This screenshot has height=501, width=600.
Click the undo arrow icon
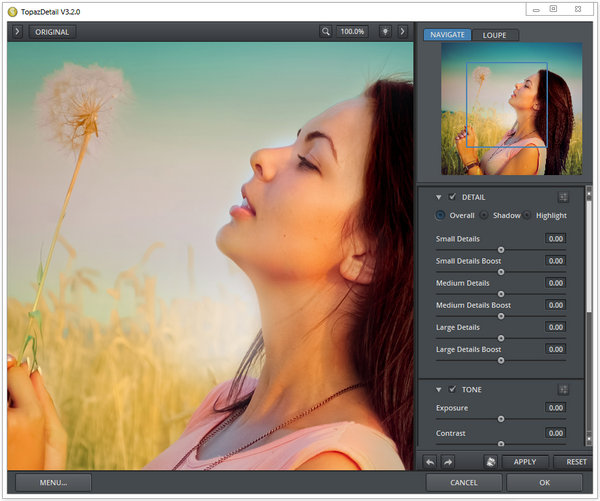[x=430, y=462]
